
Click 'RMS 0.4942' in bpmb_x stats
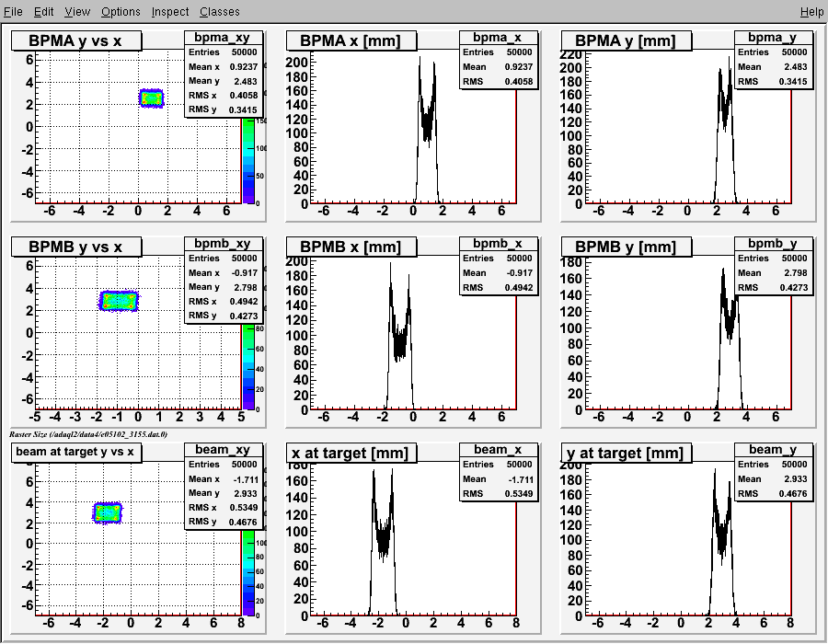[x=498, y=287]
